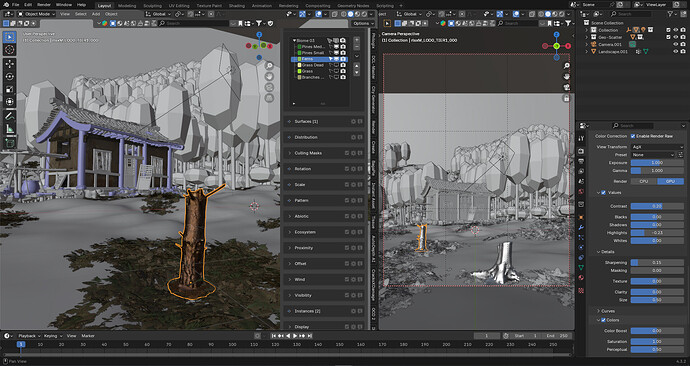
Task: Toggle Grass viewport visibility in biome list
Action: tap(336, 71)
